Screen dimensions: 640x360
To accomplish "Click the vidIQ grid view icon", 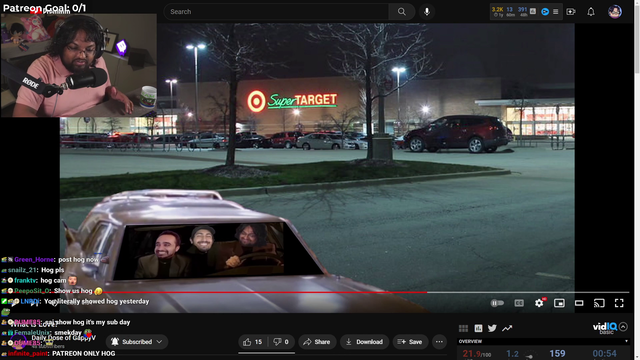I will click(463, 328).
